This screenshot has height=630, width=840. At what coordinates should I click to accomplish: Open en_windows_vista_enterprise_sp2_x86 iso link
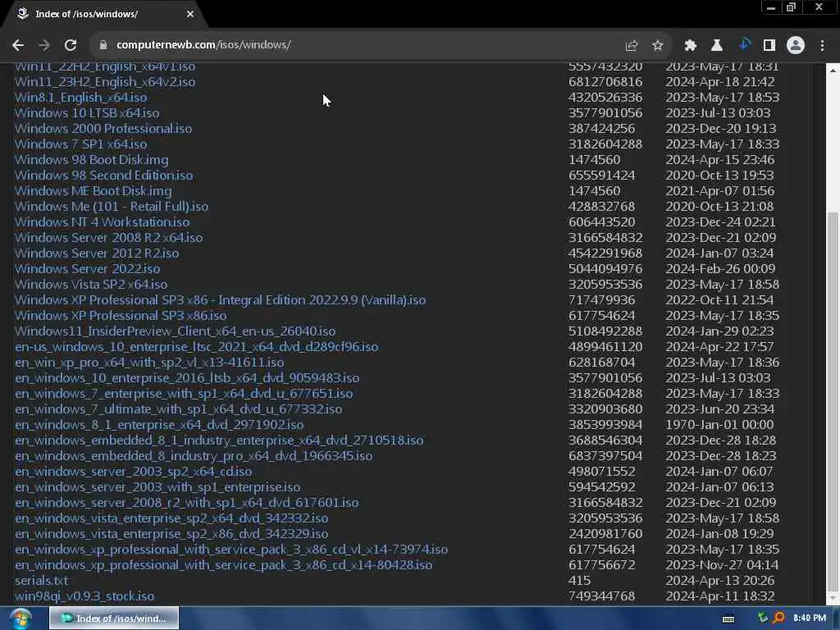(x=171, y=533)
